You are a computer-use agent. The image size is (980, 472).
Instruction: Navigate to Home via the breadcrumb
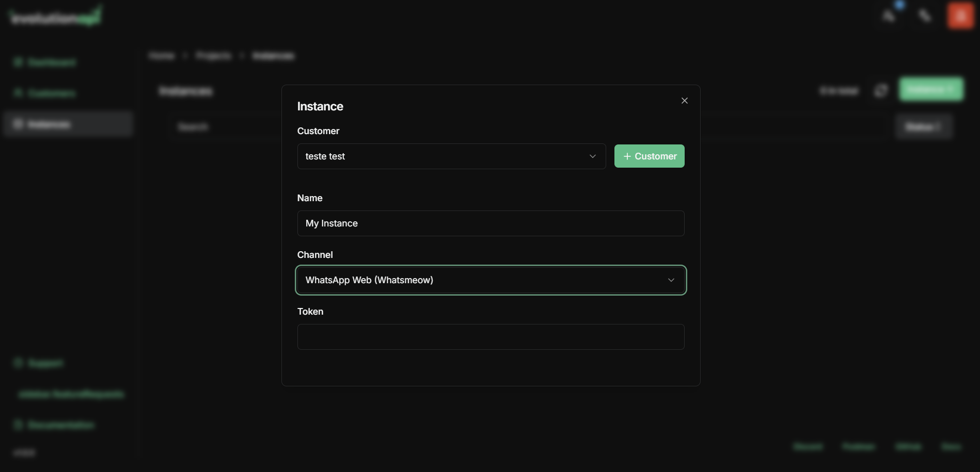[161, 56]
